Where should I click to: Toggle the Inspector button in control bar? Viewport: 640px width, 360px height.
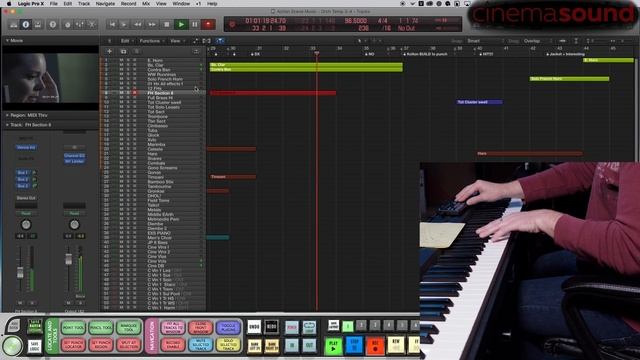[x=26, y=24]
